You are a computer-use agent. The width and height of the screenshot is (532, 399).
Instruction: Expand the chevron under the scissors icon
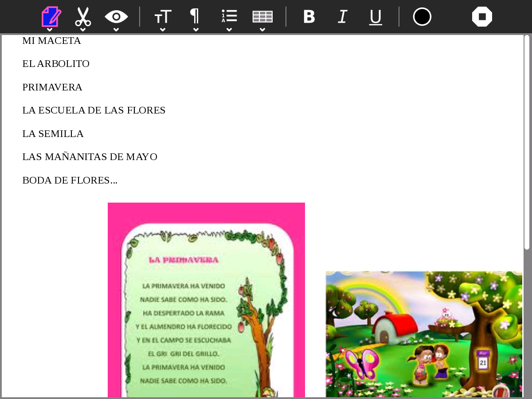click(x=83, y=30)
